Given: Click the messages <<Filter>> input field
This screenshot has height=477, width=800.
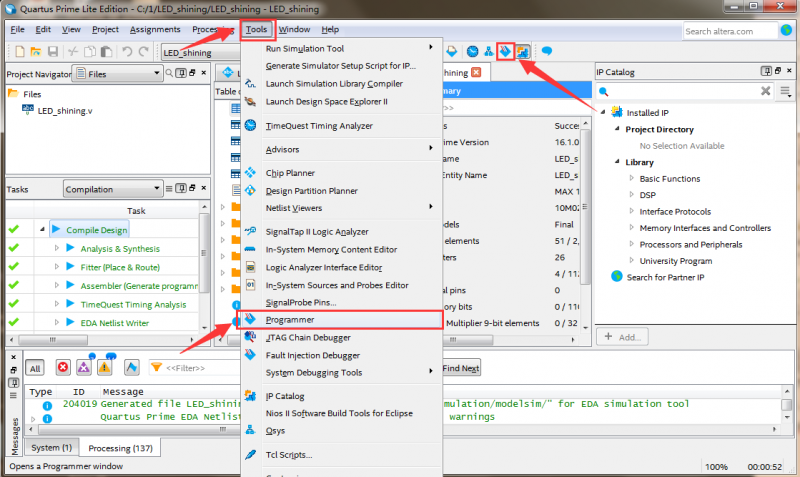Looking at the screenshot, I should coord(196,368).
